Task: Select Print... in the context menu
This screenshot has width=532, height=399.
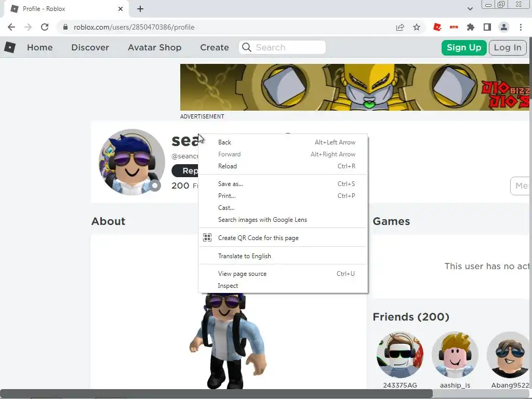Action: click(283, 195)
